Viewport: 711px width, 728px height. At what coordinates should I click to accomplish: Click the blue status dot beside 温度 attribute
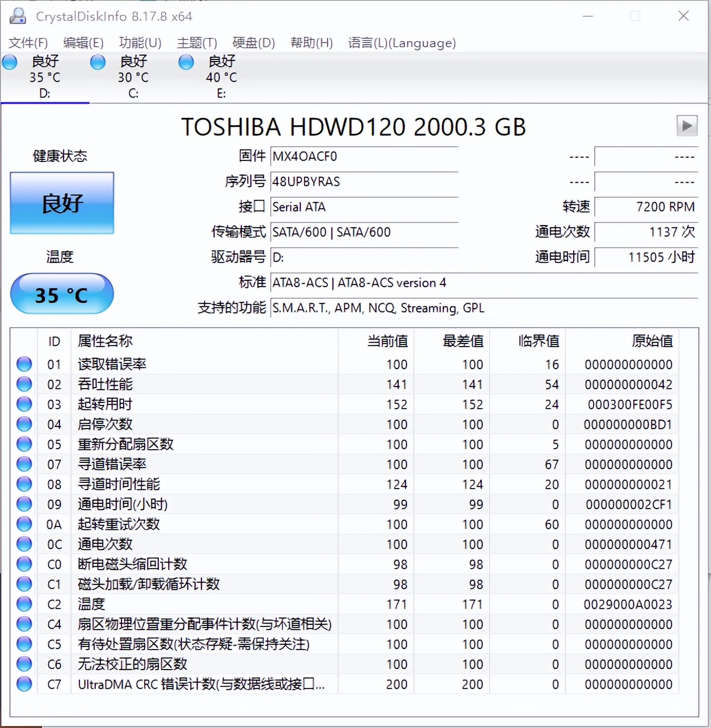24,604
